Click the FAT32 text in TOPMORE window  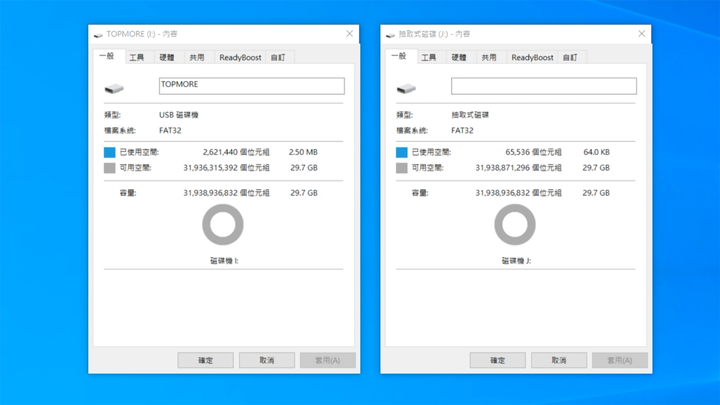[x=170, y=130]
